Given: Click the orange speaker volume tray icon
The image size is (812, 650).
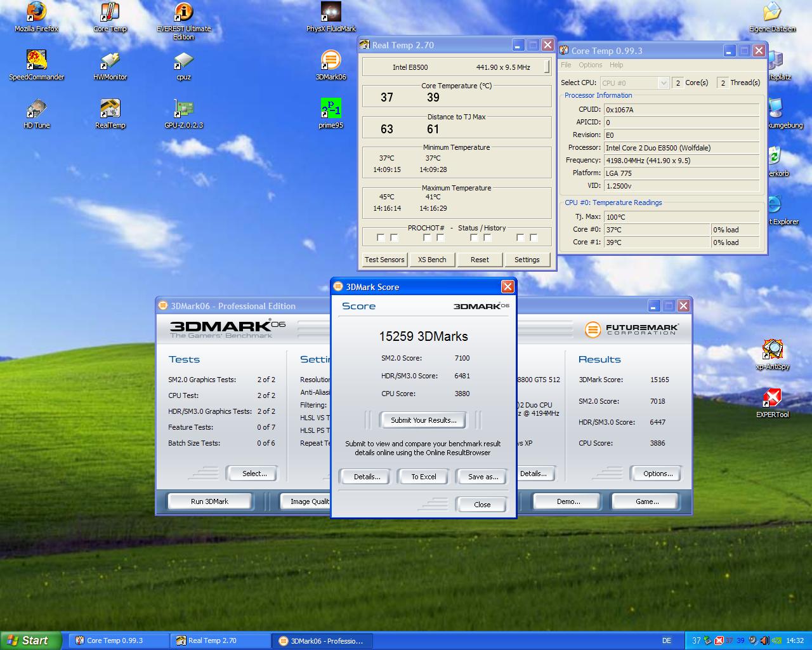Looking at the screenshot, I should click(764, 640).
